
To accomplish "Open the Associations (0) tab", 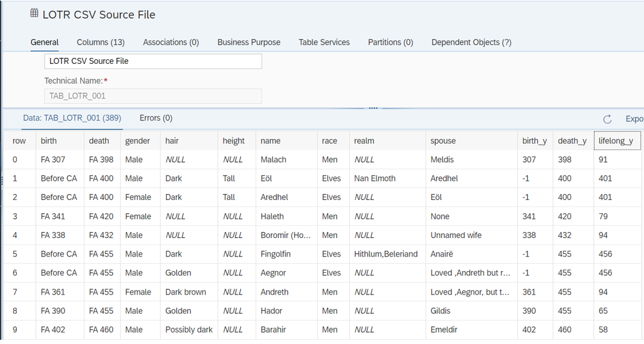I will pyautogui.click(x=171, y=42).
